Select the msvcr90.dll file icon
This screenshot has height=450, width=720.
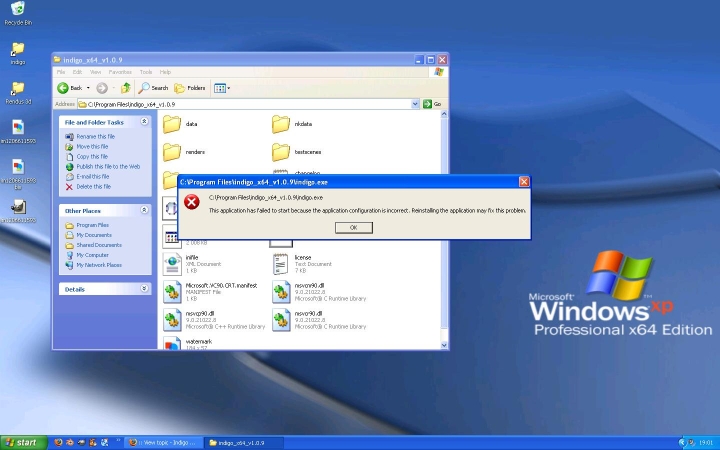pyautogui.click(x=281, y=320)
